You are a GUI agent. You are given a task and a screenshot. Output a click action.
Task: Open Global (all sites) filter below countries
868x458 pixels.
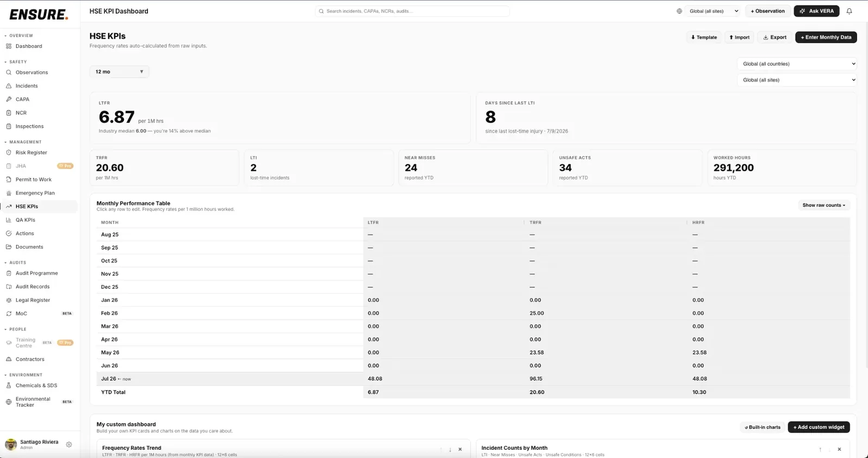pos(797,80)
